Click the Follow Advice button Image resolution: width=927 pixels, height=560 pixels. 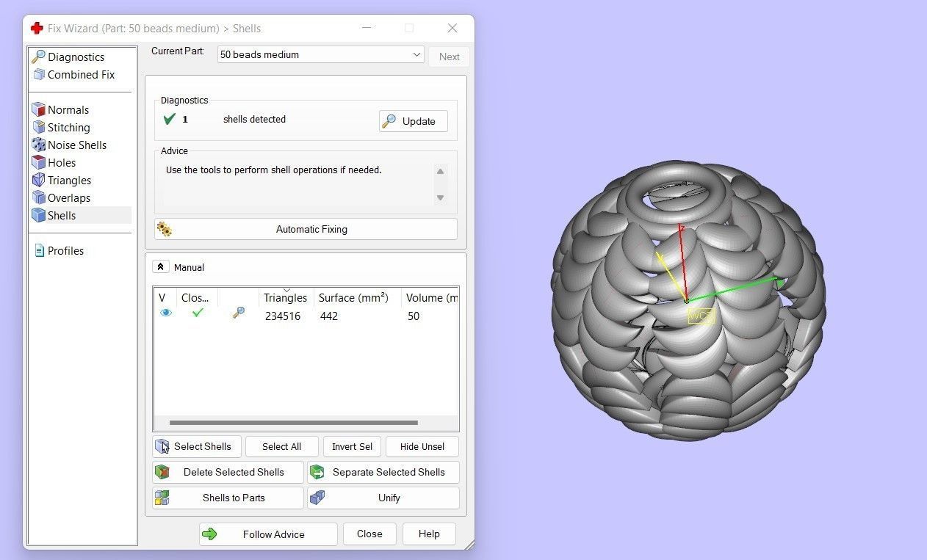tap(268, 534)
